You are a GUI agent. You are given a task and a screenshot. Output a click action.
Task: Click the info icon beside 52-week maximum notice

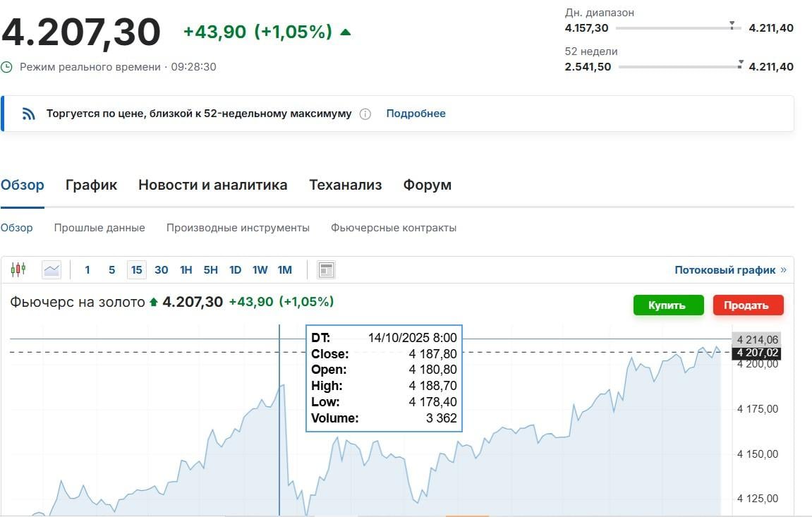pyautogui.click(x=365, y=114)
